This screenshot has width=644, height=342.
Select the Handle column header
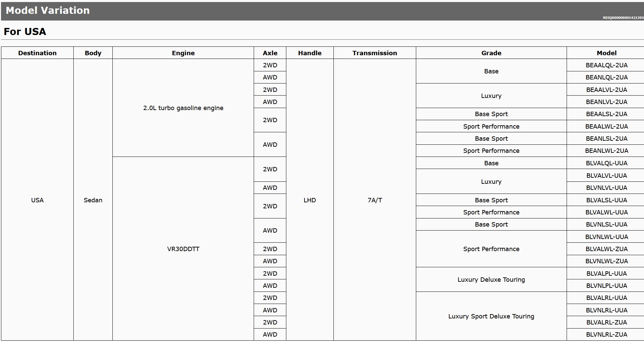(310, 53)
